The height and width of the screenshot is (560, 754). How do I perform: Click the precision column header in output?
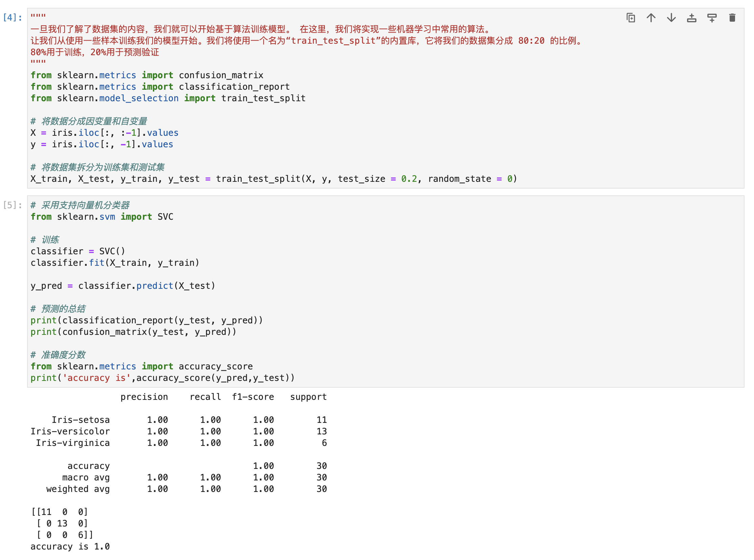coord(144,397)
